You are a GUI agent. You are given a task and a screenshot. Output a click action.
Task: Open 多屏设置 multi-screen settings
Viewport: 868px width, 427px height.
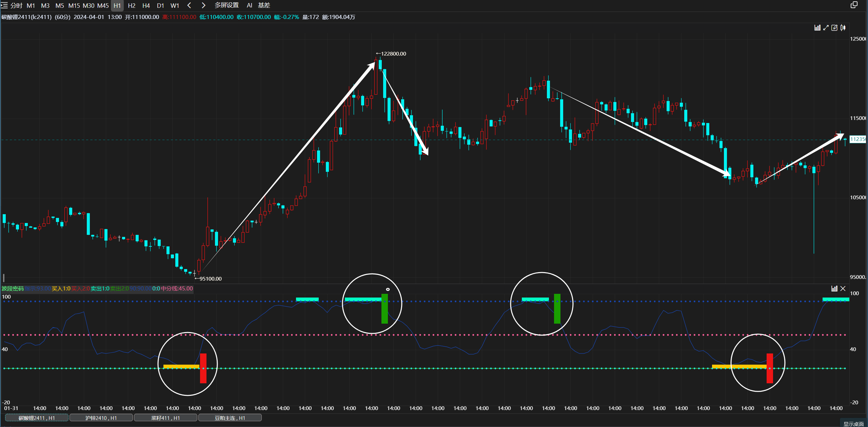[226, 5]
